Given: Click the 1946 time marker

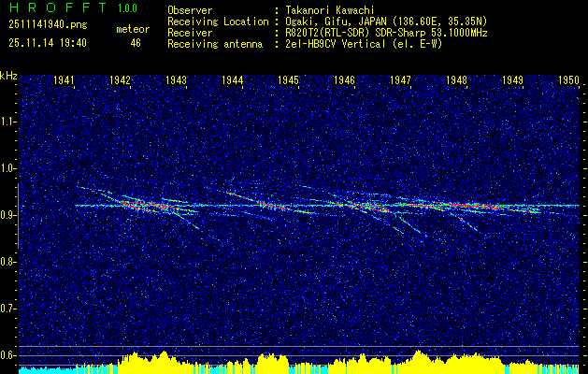Looking at the screenshot, I should click(344, 79).
